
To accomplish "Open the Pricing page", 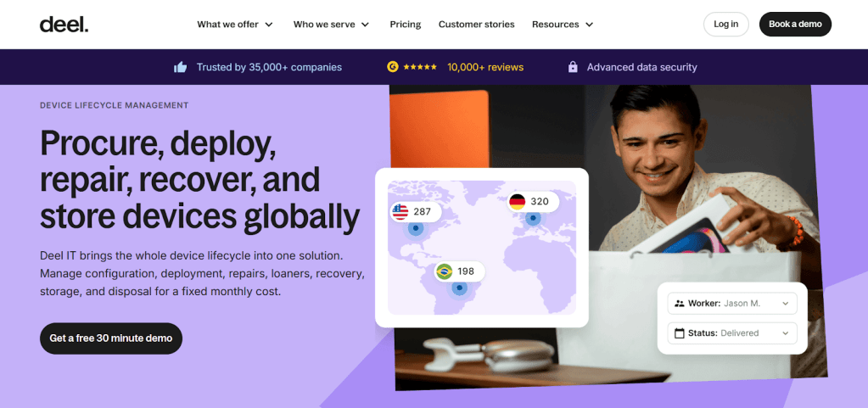I will click(x=406, y=25).
